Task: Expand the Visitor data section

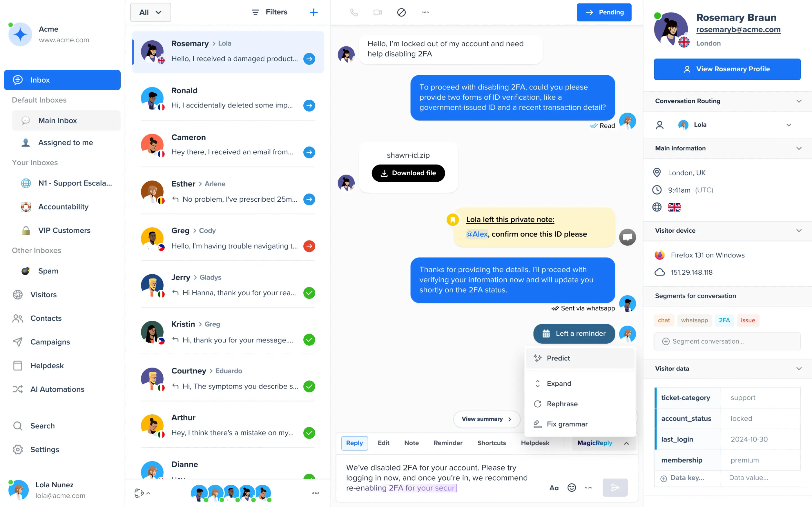Action: click(x=800, y=369)
